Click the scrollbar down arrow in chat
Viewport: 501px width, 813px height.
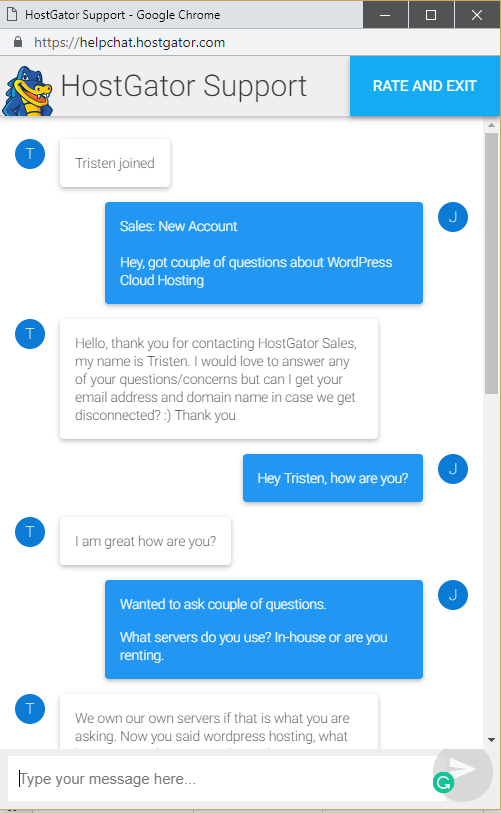click(492, 740)
